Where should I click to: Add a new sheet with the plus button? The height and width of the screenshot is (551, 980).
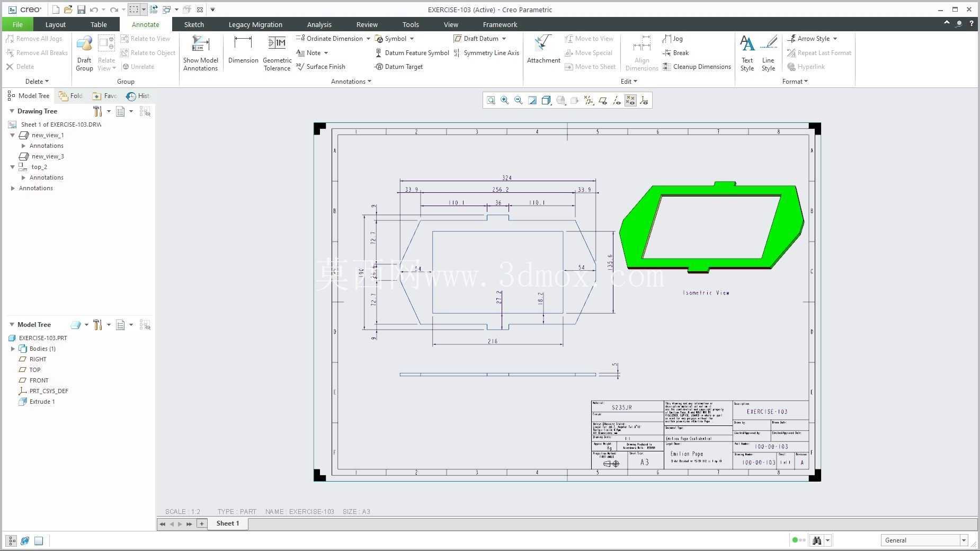point(201,523)
